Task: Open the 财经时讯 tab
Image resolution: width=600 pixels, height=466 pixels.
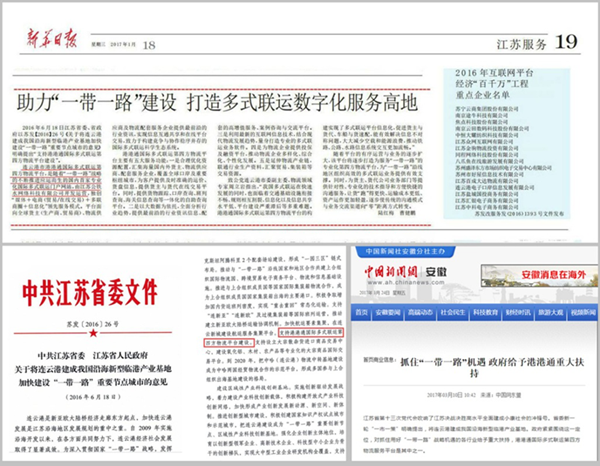Action: (x=517, y=312)
